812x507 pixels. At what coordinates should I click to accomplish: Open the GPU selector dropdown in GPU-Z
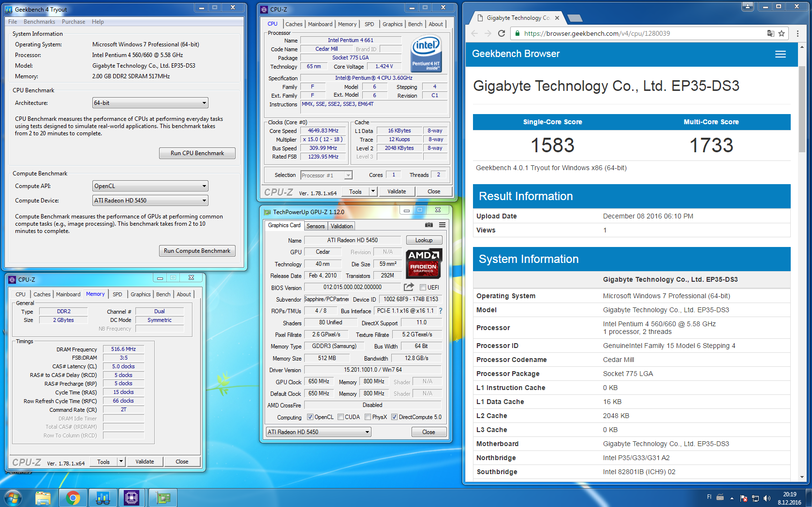tap(319, 432)
